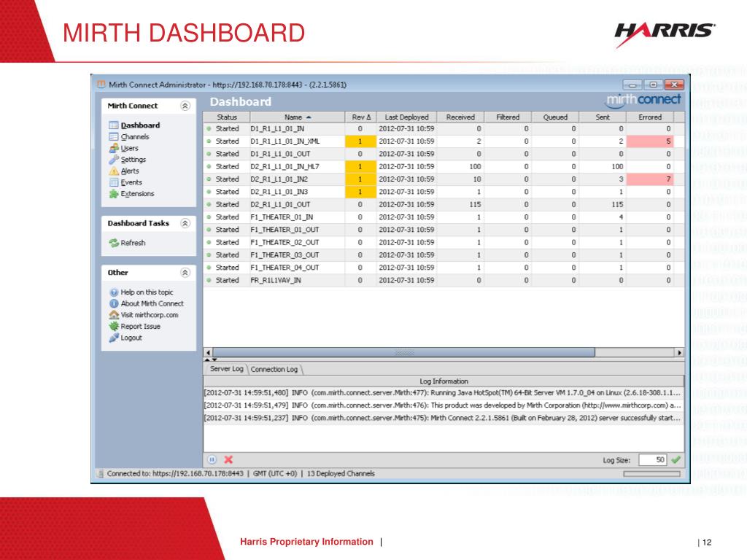Refresh the dashboard from Dashboard Tasks
The width and height of the screenshot is (747, 560).
[127, 243]
